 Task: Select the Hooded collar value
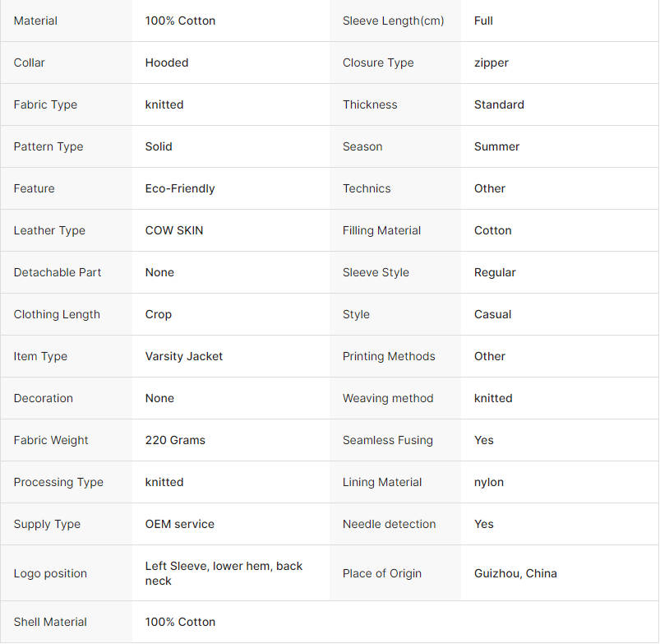(x=167, y=63)
